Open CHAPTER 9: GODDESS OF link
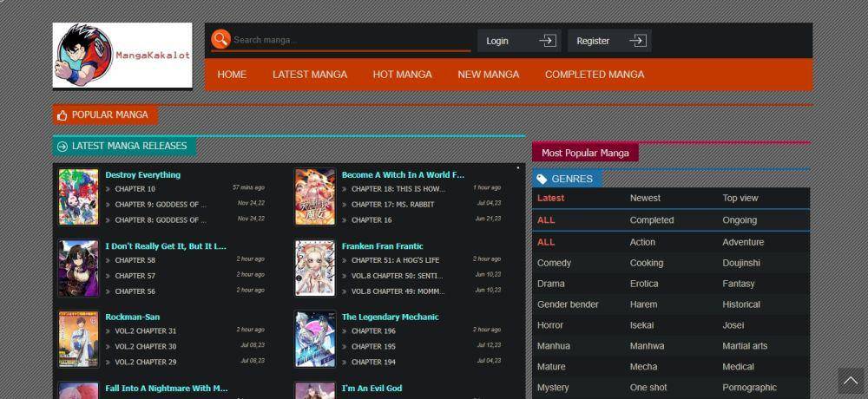868x399 pixels. [161, 205]
